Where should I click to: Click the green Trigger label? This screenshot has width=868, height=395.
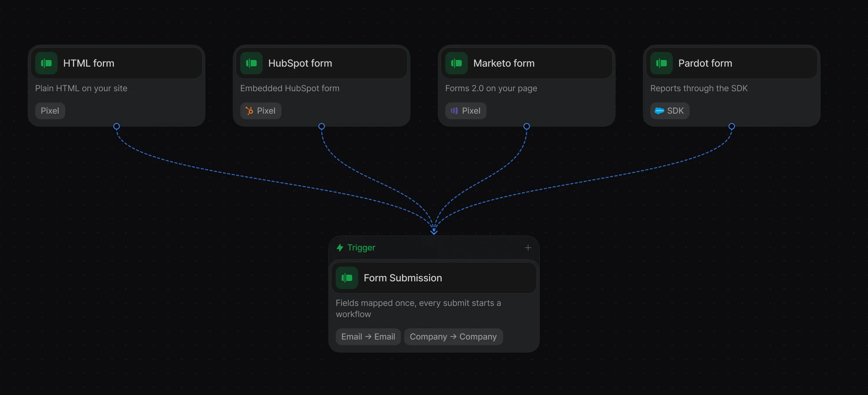[x=361, y=248]
